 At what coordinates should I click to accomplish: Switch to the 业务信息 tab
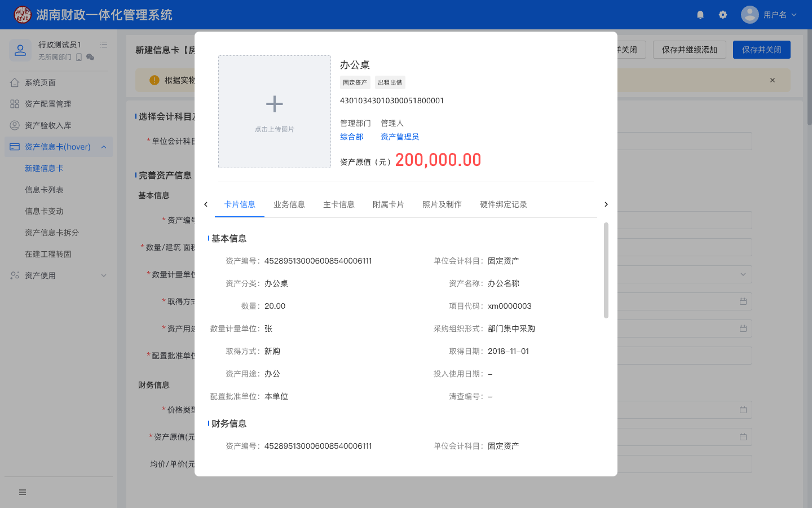pos(289,204)
